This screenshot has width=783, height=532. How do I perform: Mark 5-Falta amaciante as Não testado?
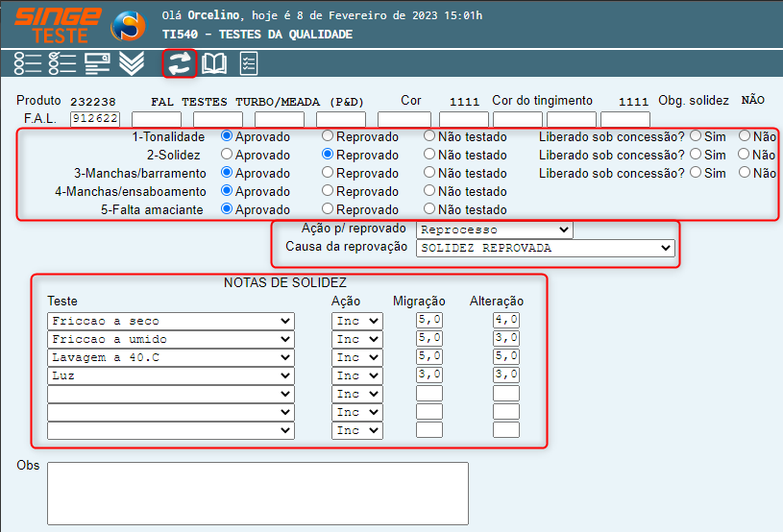tap(429, 209)
